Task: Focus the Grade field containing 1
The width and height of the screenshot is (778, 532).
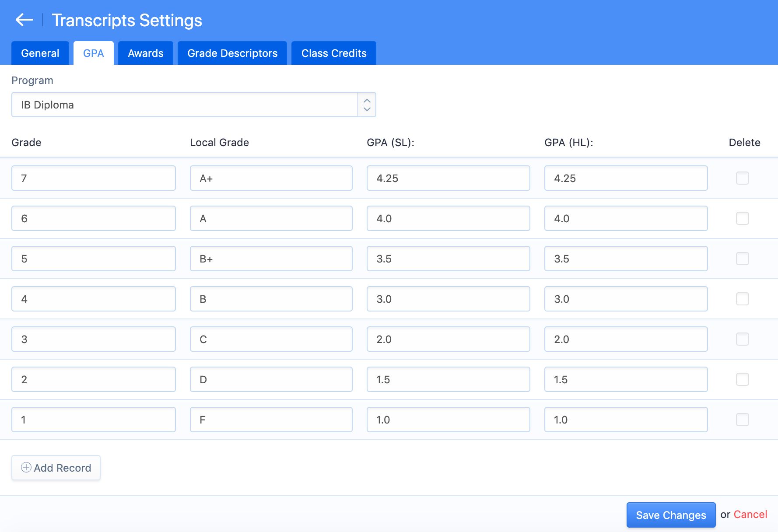Action: pos(94,420)
